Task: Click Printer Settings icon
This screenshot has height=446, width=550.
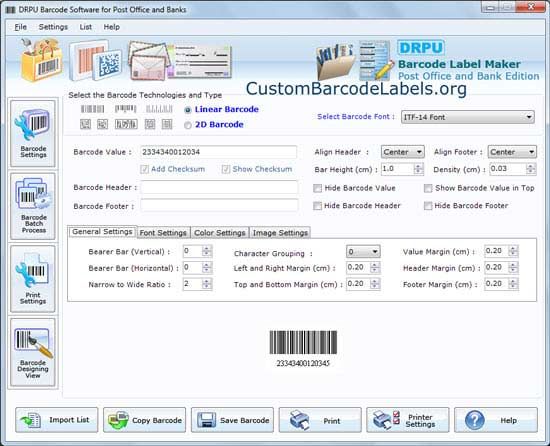Action: [387, 420]
